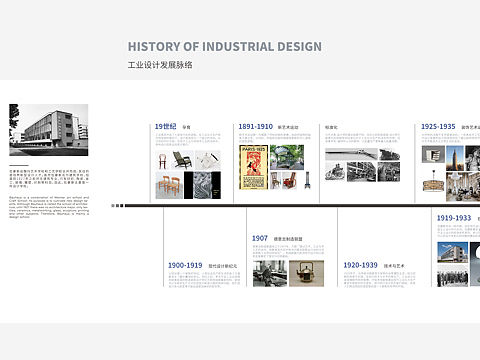This screenshot has width=480, height=360.
Task: Click the hanging chandelier lamp image
Action: pos(433,181)
